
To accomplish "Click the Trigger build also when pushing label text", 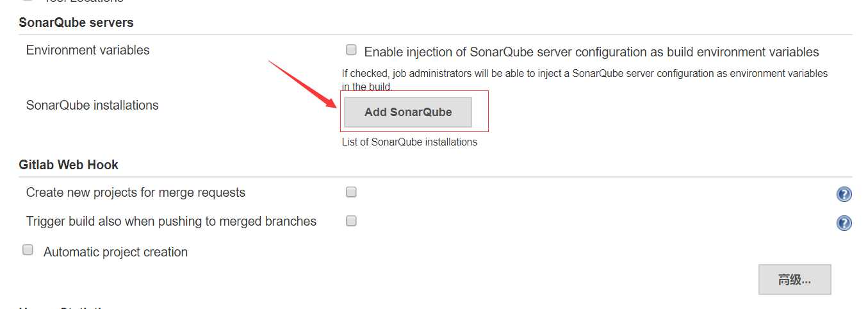I will click(x=171, y=221).
